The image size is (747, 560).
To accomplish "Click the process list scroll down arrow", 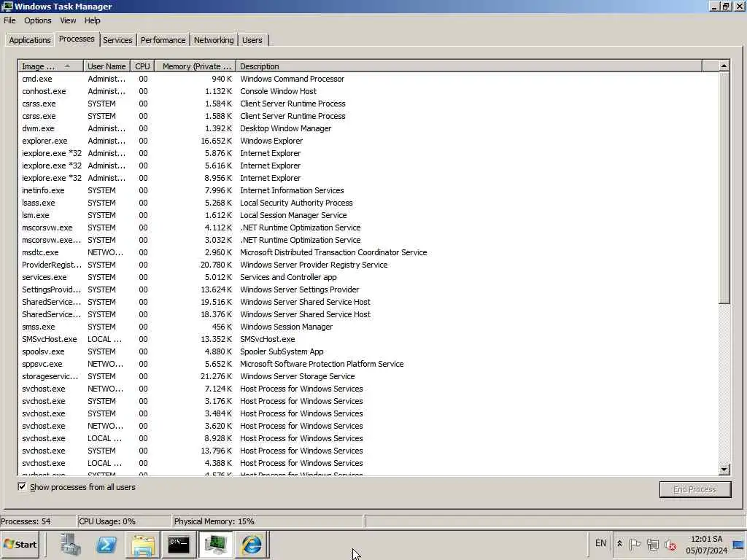I will 724,469.
